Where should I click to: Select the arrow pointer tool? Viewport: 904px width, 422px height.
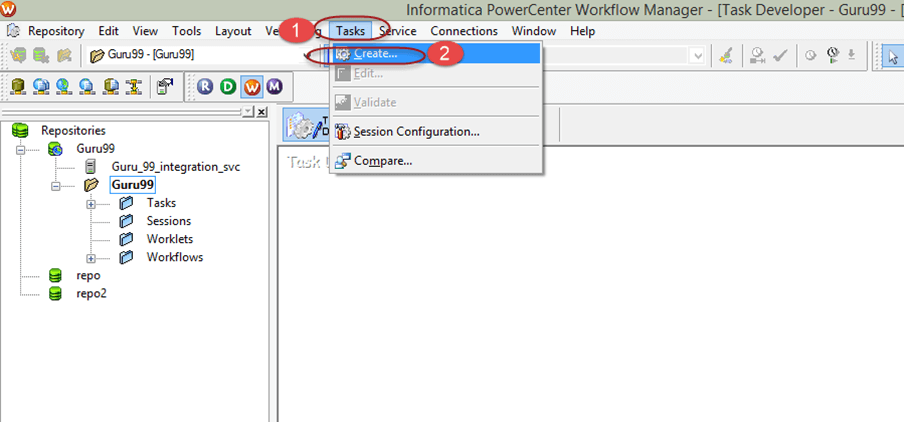(894, 55)
